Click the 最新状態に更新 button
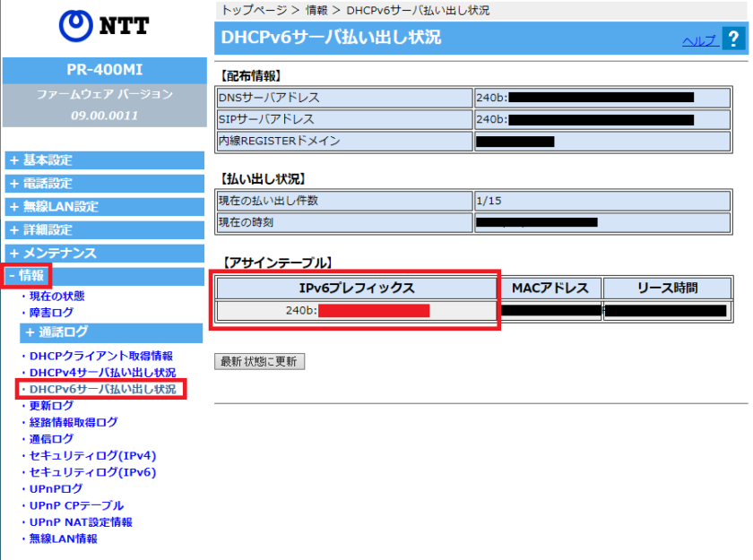 pyautogui.click(x=260, y=361)
